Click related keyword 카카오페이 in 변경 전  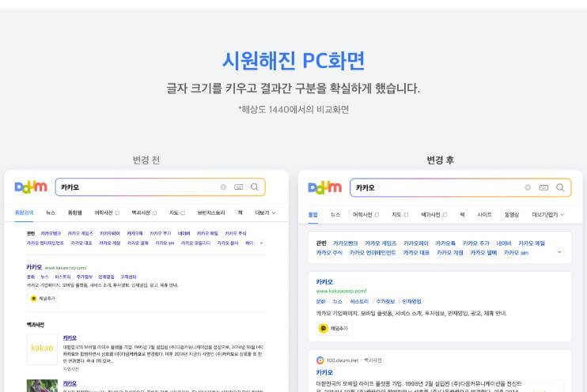(x=110, y=233)
